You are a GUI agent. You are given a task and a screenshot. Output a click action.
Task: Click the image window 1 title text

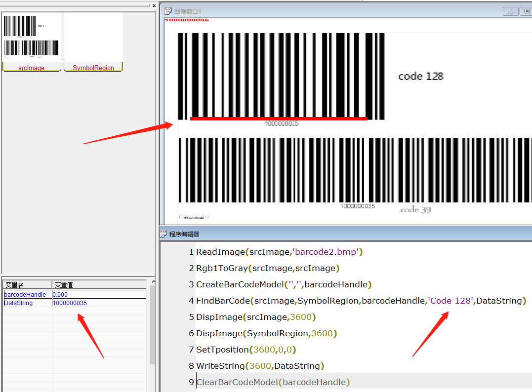[x=187, y=11]
